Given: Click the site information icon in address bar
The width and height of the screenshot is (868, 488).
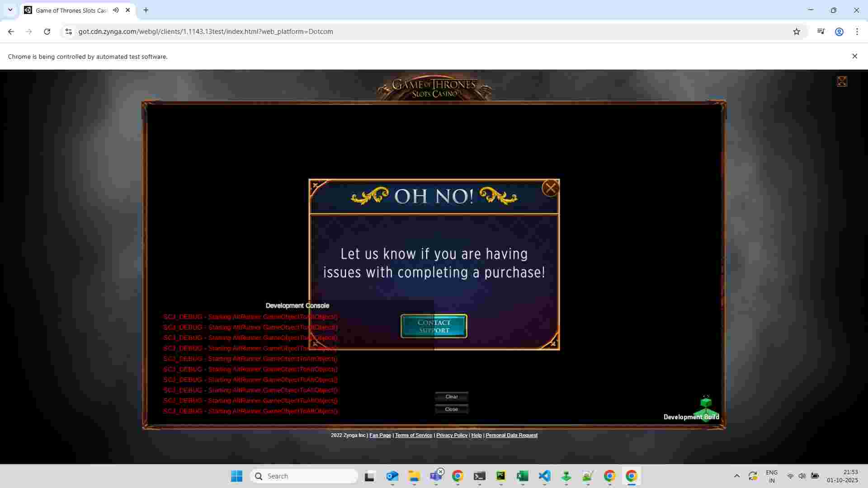Looking at the screenshot, I should pos(68,32).
